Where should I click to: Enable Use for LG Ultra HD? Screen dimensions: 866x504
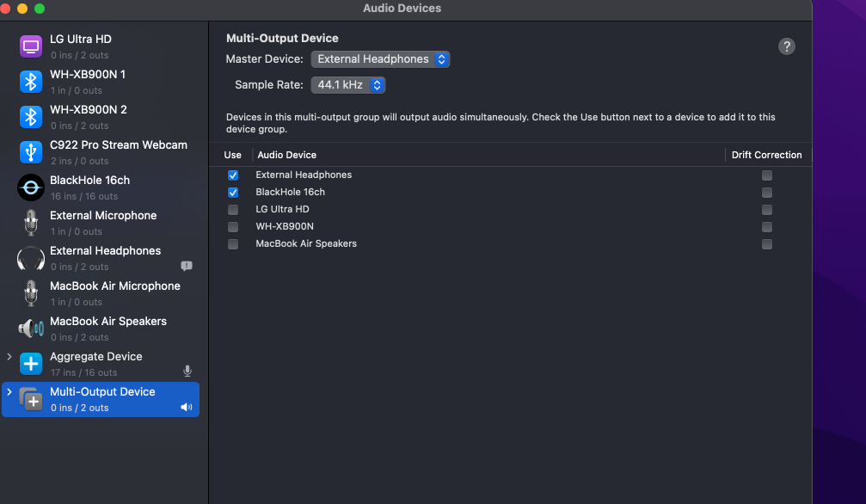(233, 210)
